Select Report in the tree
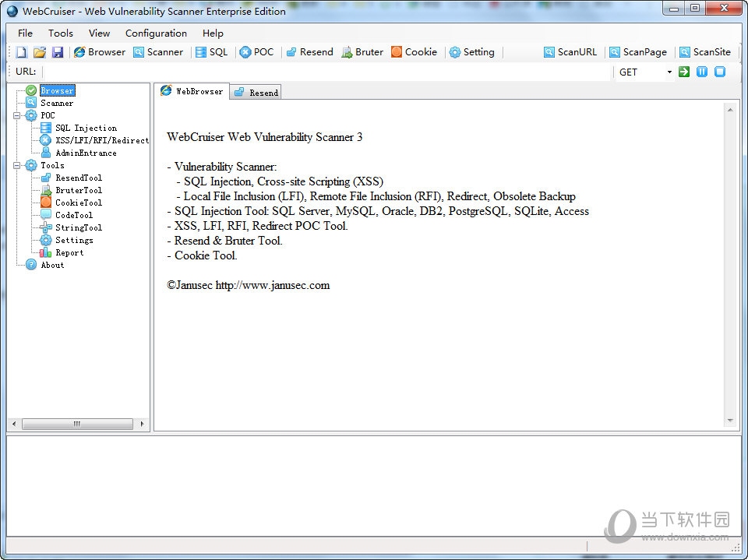The height and width of the screenshot is (560, 748). pyautogui.click(x=69, y=253)
